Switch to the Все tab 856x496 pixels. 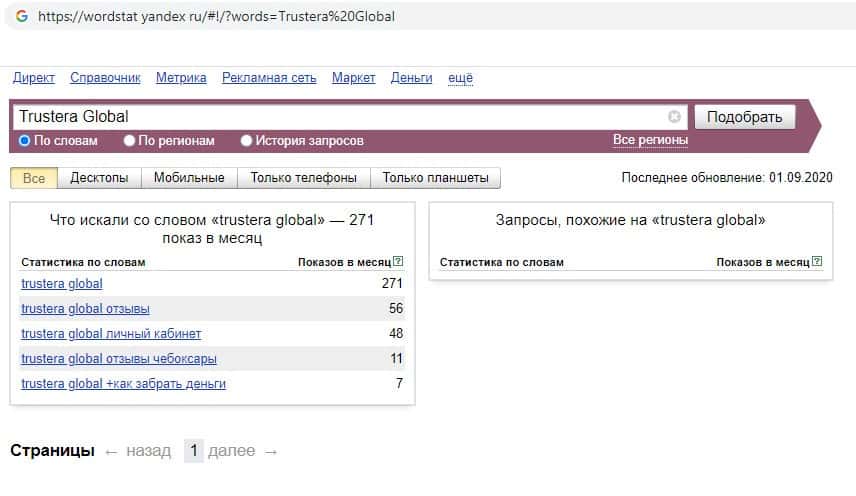tap(34, 178)
